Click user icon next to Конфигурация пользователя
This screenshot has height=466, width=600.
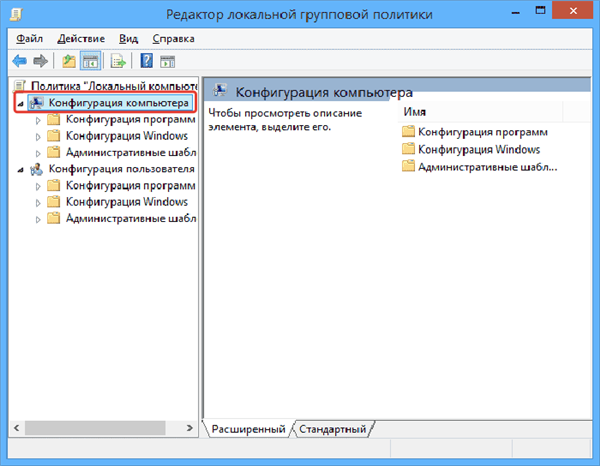[37, 169]
